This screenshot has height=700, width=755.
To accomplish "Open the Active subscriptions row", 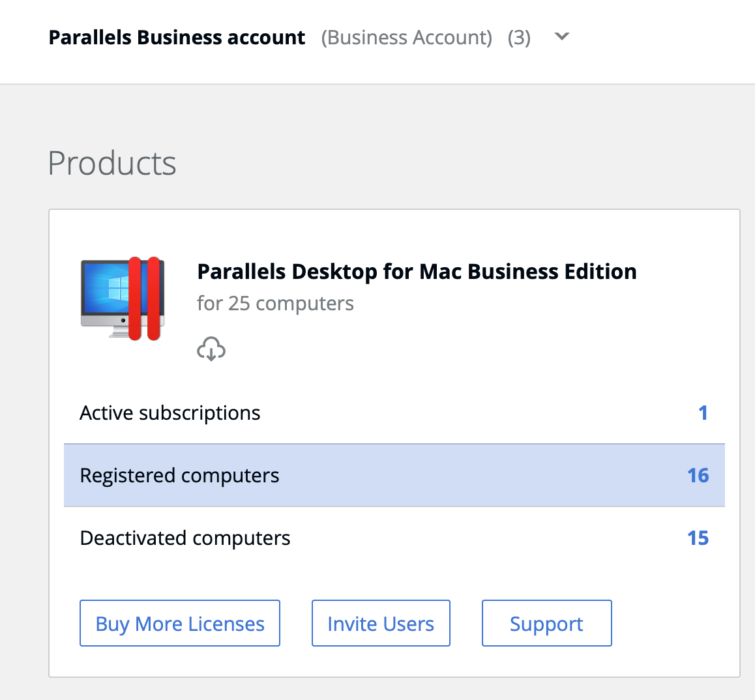I will point(170,413).
